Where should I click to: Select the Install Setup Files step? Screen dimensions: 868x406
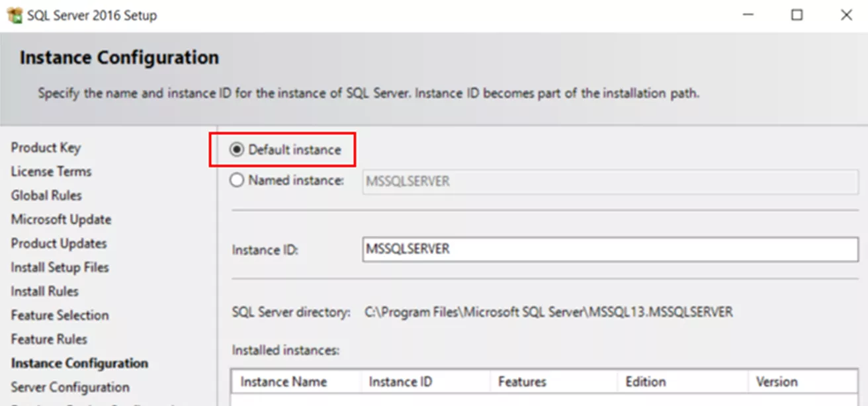[60, 267]
